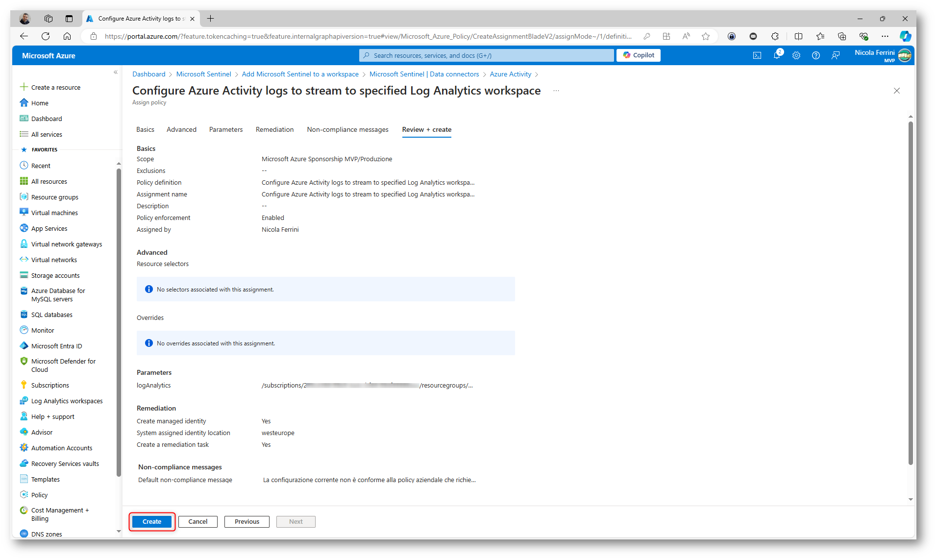Click the Cancel button
The image size is (937, 560).
(x=198, y=521)
